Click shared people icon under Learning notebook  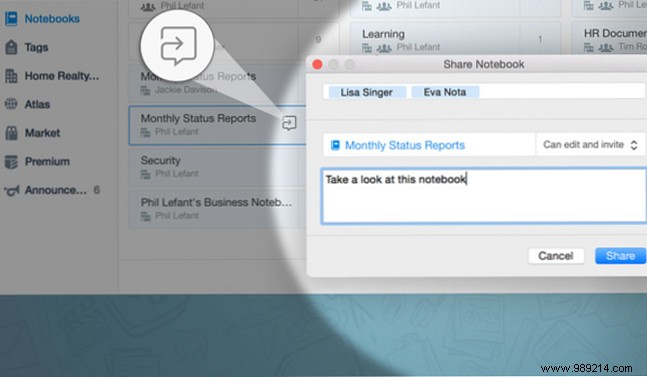[x=384, y=48]
